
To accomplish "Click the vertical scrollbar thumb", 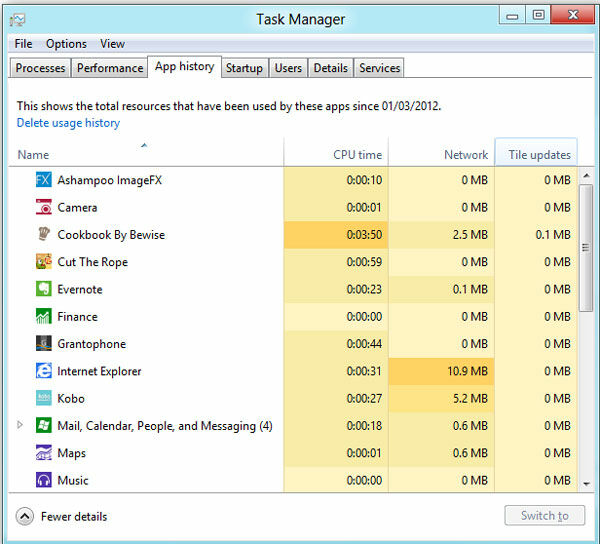I will pyautogui.click(x=586, y=248).
